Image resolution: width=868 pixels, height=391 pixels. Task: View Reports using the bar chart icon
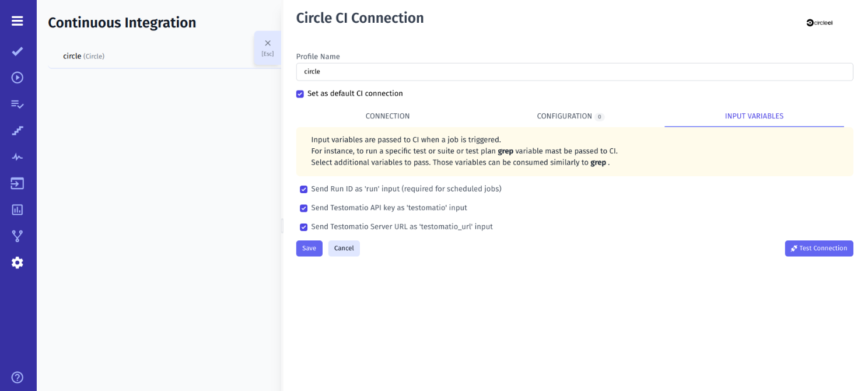pos(17,209)
